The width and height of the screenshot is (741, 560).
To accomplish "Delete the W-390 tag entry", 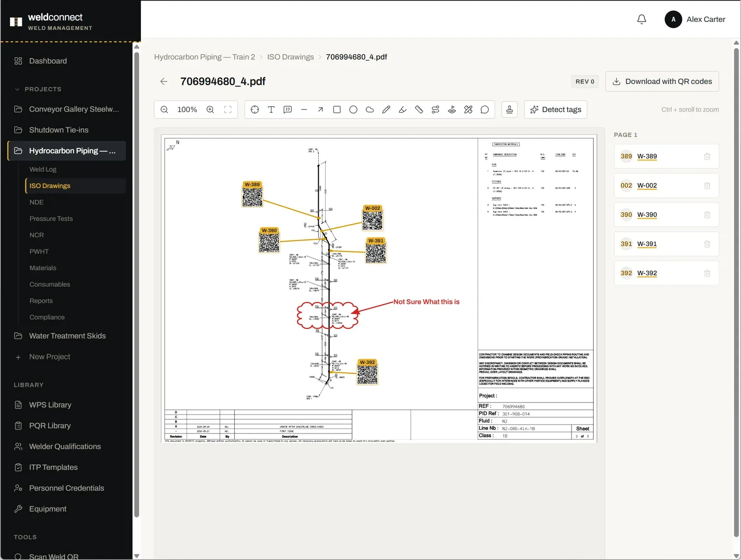I will (x=707, y=215).
